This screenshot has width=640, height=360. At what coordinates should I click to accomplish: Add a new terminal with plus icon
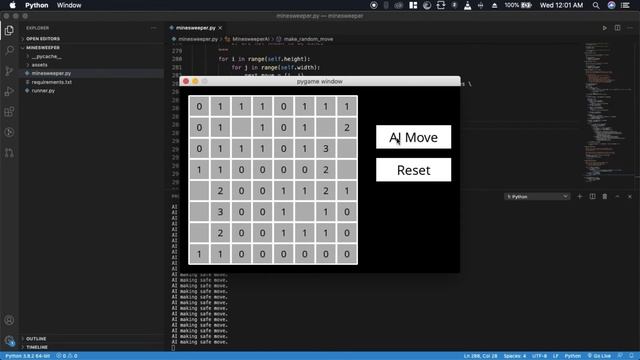[x=580, y=196]
